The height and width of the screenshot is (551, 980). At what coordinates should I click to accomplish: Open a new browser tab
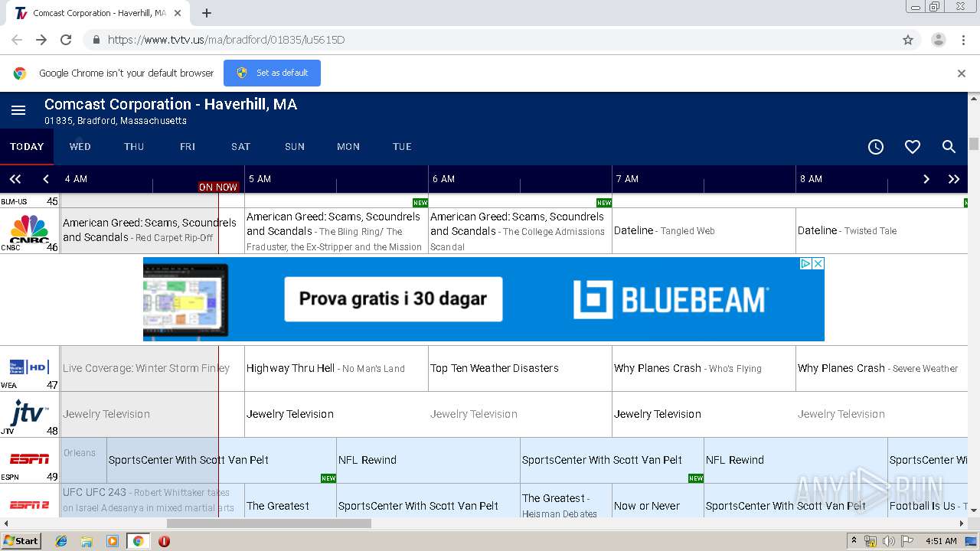pos(207,13)
